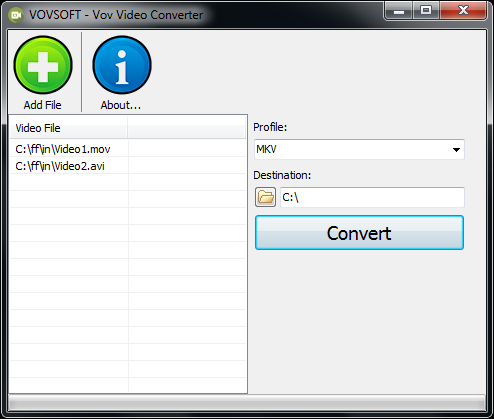Click the green Add File plus icon
494x419 pixels.
(x=43, y=65)
